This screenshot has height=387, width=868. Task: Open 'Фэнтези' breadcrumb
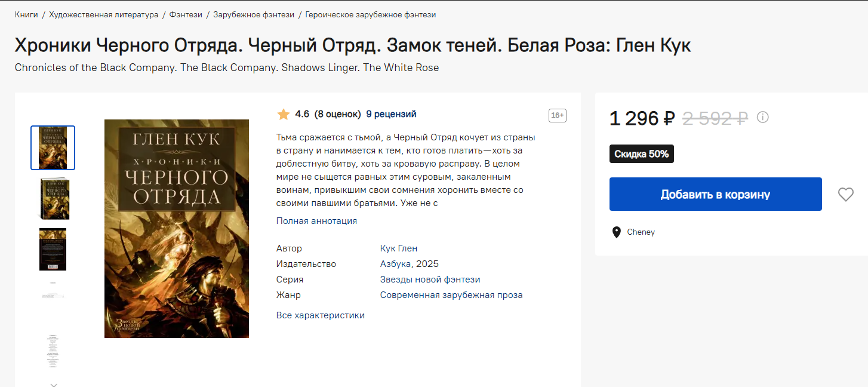click(185, 14)
